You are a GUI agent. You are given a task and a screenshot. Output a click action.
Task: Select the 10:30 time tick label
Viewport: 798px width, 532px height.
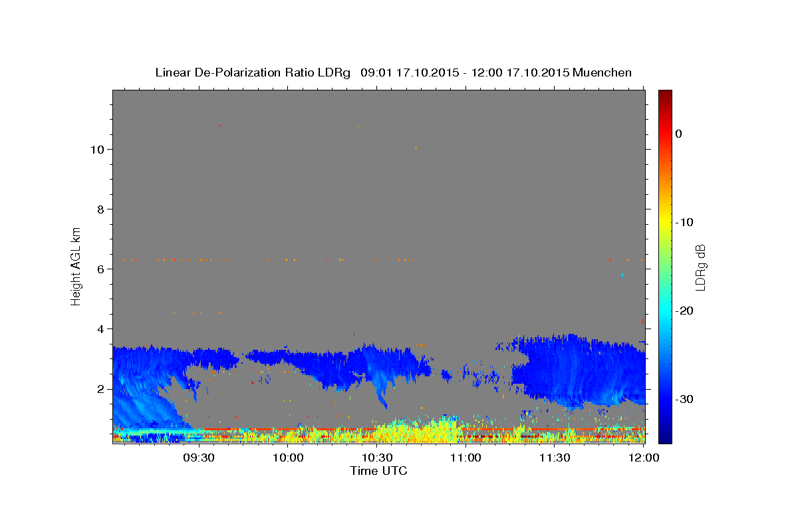coord(376,458)
